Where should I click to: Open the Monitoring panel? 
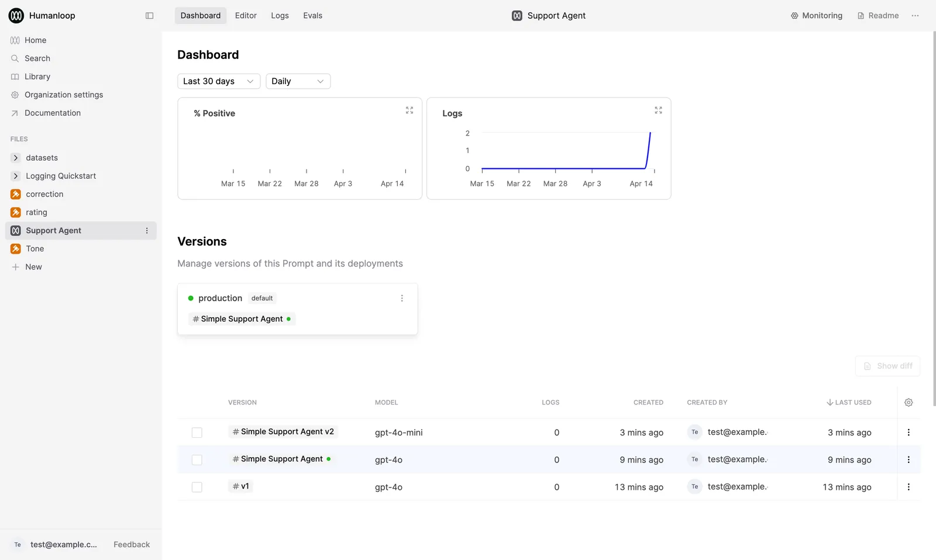click(x=817, y=16)
